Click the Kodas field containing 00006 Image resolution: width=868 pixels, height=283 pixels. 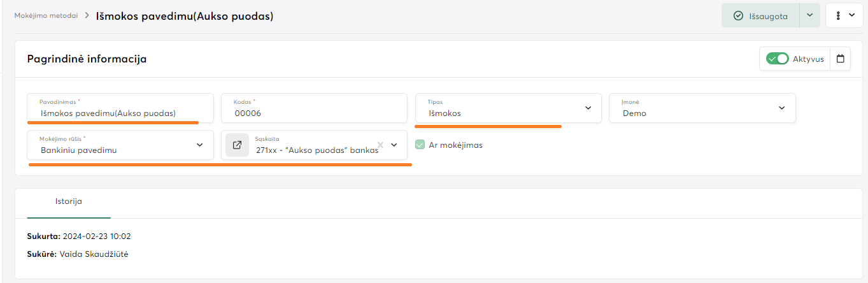point(314,113)
